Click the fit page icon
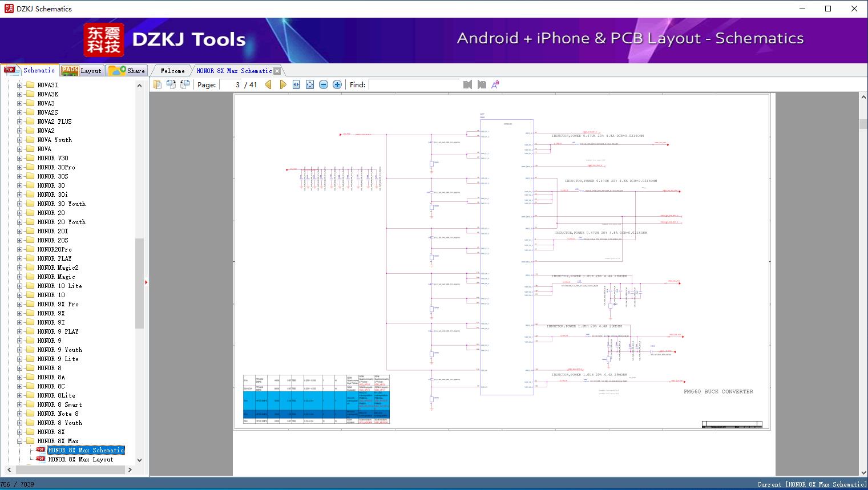Viewport: 868px width, 490px height. pyautogui.click(x=310, y=84)
